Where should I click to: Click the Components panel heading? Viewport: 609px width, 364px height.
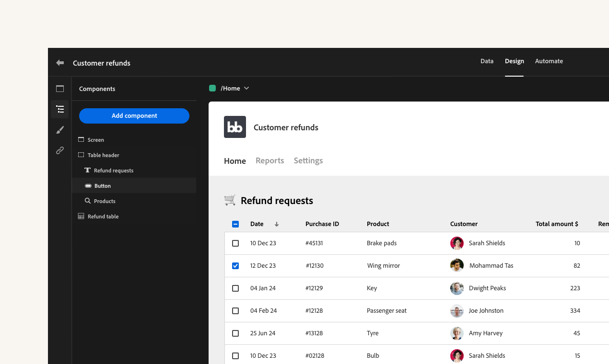tap(97, 89)
